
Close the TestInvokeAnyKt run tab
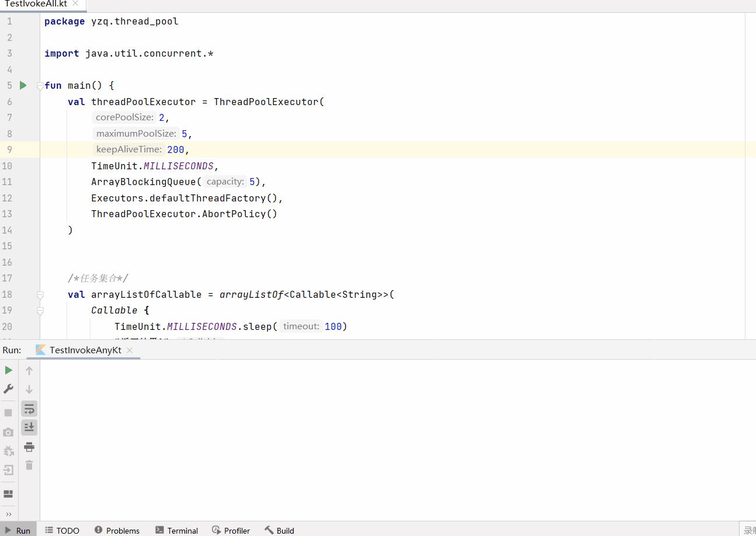click(x=130, y=350)
